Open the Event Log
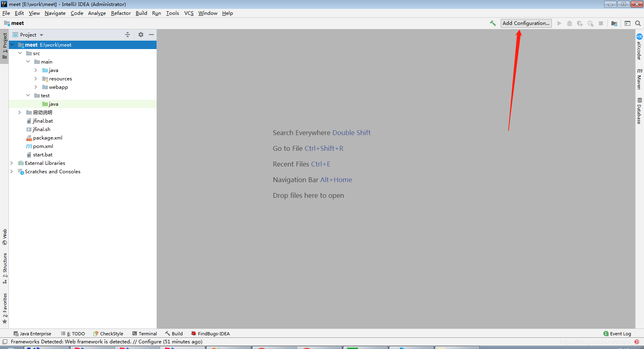The image size is (644, 349). [617, 334]
